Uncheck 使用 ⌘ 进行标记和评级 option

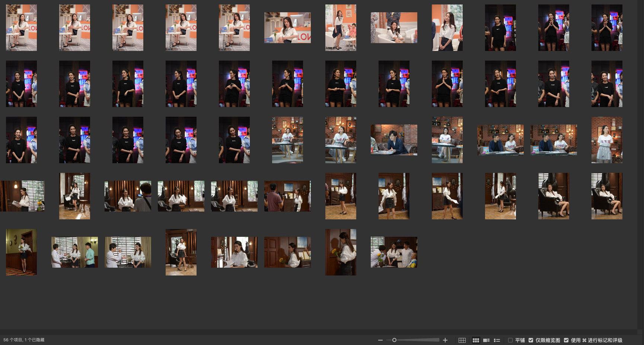pyautogui.click(x=566, y=340)
